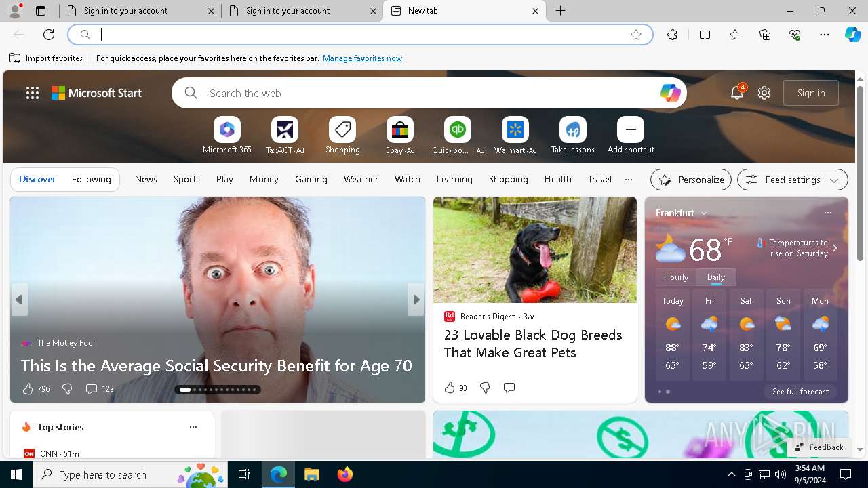Viewport: 868px width, 488px height.
Task: Sign in to Microsoft Start
Action: point(811,93)
